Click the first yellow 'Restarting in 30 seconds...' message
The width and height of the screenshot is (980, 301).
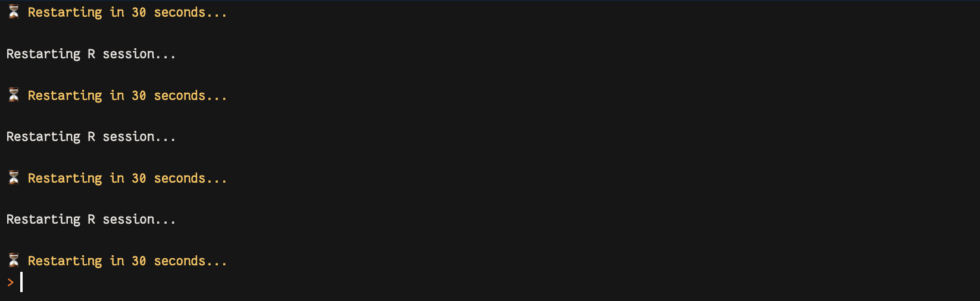tap(127, 12)
